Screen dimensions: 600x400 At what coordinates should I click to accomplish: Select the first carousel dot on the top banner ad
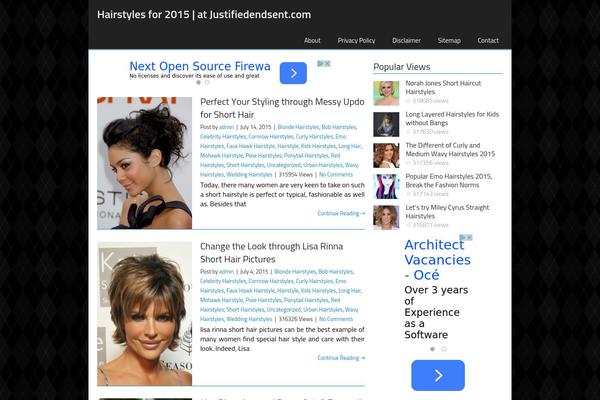point(198,82)
